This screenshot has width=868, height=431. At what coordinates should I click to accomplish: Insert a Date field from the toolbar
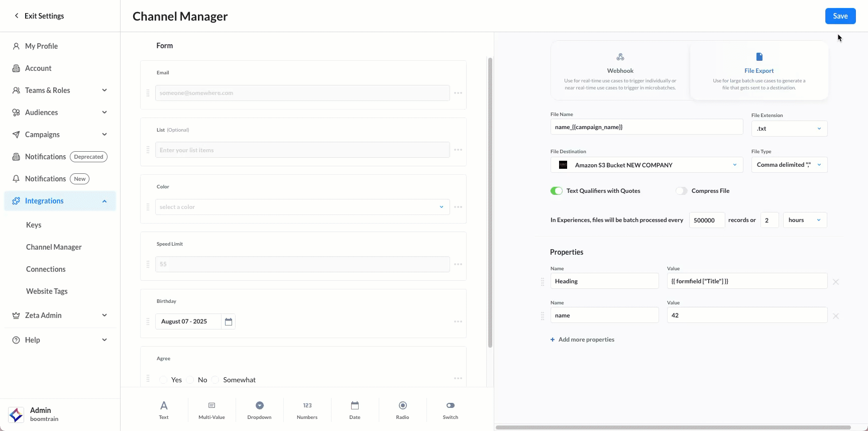pyautogui.click(x=355, y=410)
